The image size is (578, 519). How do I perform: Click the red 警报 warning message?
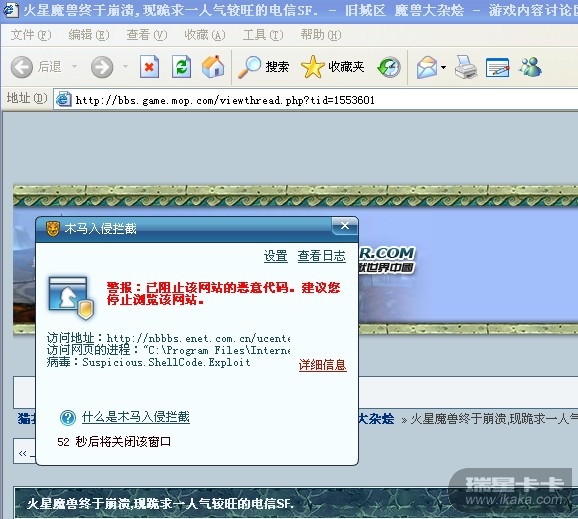coord(223,293)
